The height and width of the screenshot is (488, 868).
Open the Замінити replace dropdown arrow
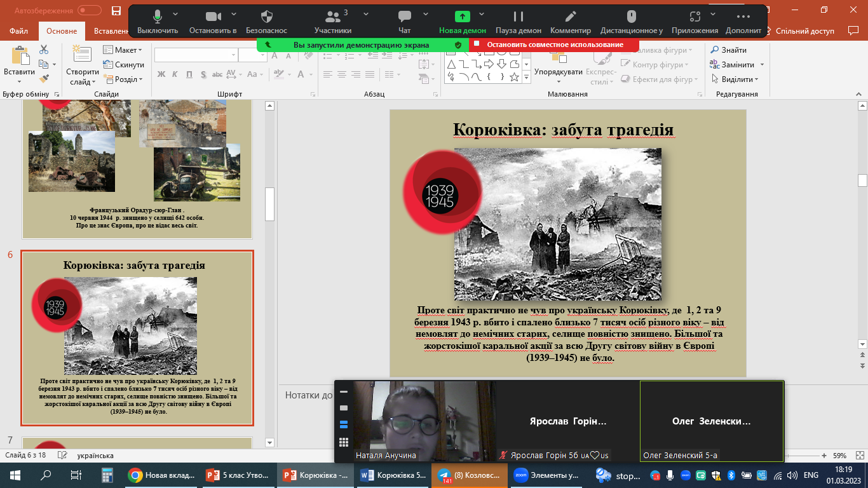tap(762, 65)
